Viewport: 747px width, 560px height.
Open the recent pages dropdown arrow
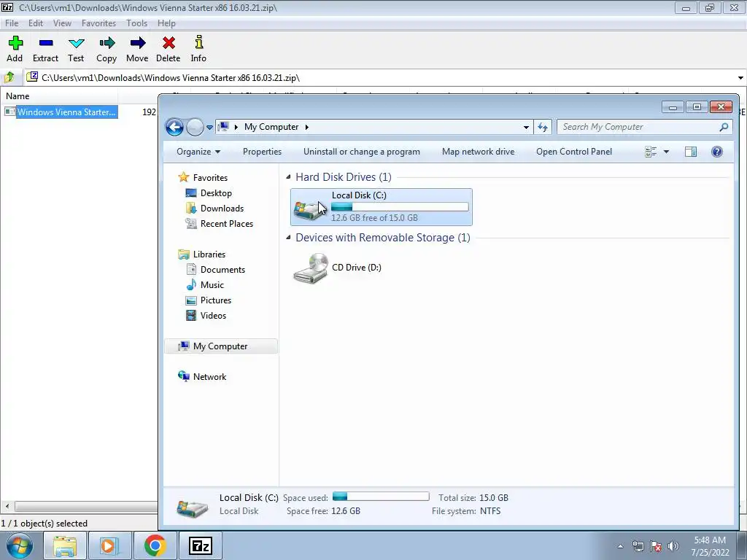[209, 127]
